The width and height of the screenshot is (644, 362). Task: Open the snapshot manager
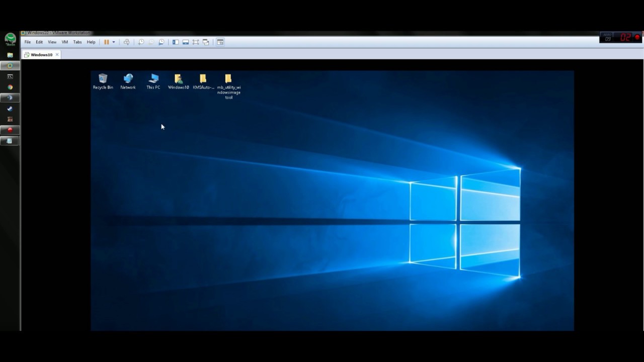tap(162, 42)
